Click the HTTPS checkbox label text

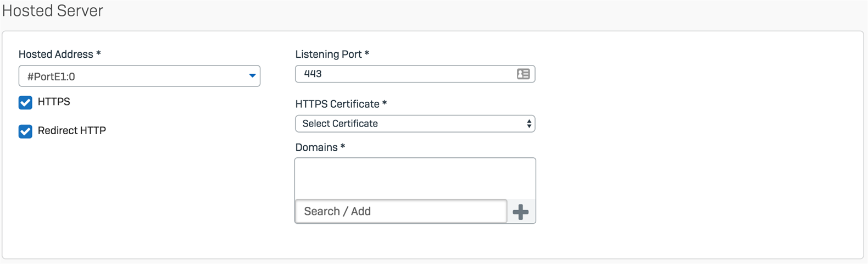[x=54, y=102]
